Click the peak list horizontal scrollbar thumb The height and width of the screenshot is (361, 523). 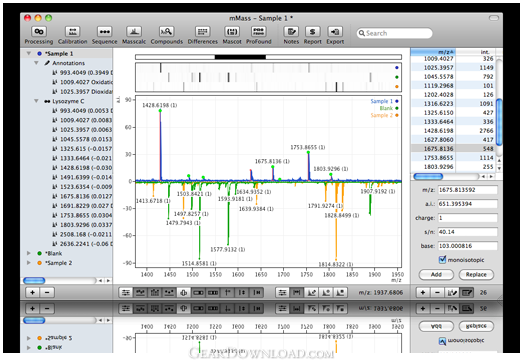pos(428,176)
